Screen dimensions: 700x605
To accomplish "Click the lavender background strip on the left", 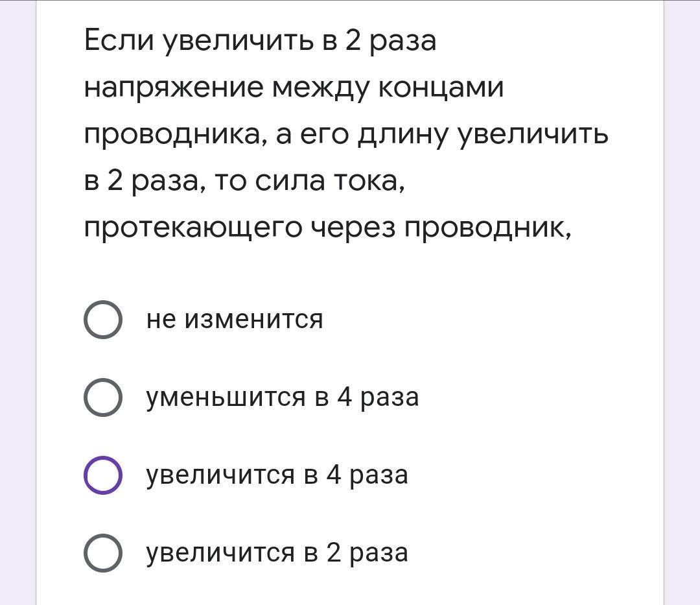I will [x=18, y=302].
